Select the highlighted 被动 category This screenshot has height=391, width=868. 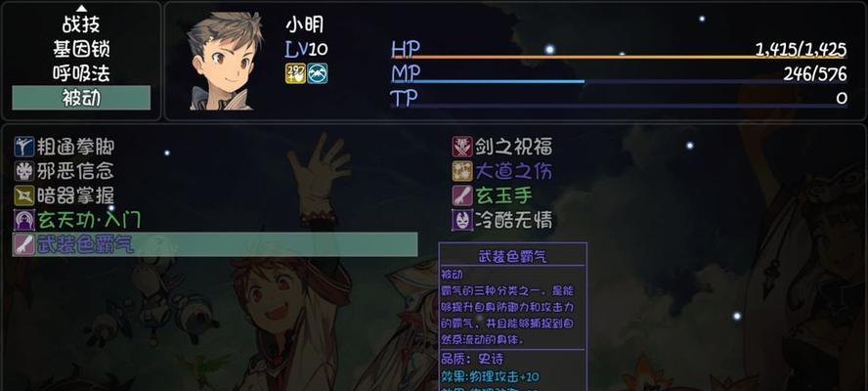pyautogui.click(x=81, y=98)
